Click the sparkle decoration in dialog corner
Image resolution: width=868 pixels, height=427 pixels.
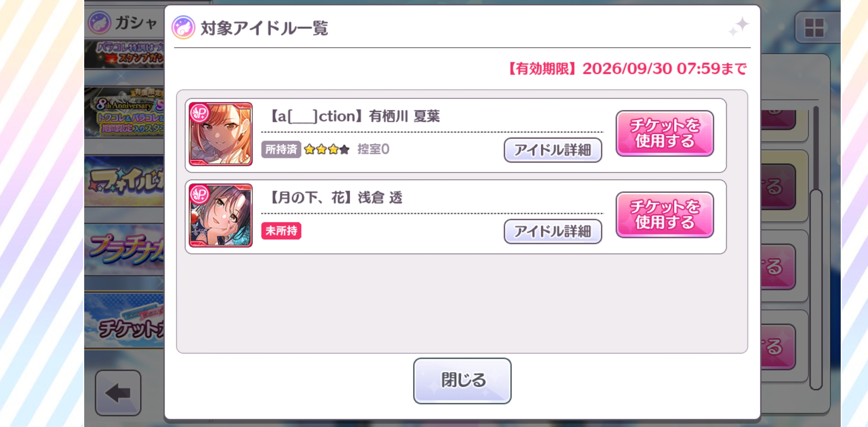pyautogui.click(x=738, y=26)
